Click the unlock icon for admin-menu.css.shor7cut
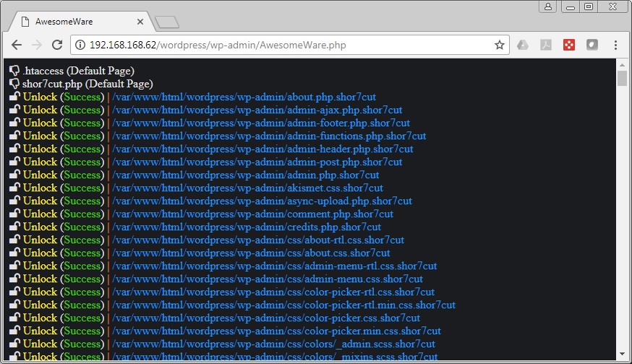The height and width of the screenshot is (364, 632). [15, 278]
